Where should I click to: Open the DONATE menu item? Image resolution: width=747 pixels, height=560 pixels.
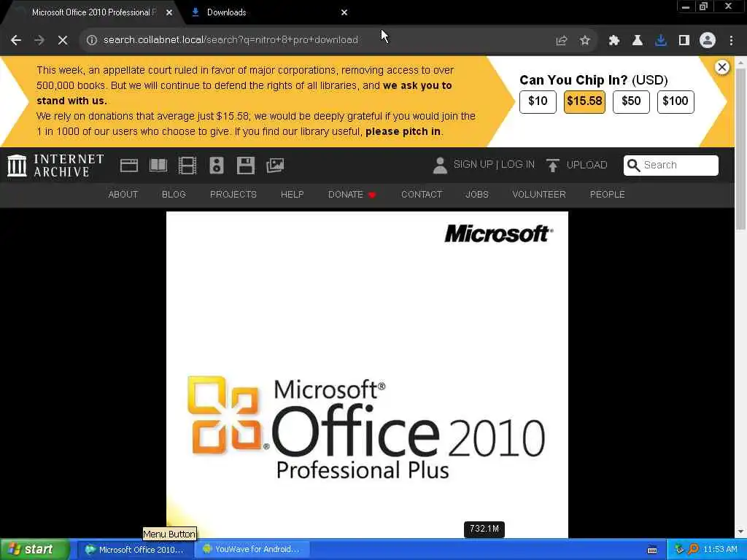click(352, 194)
